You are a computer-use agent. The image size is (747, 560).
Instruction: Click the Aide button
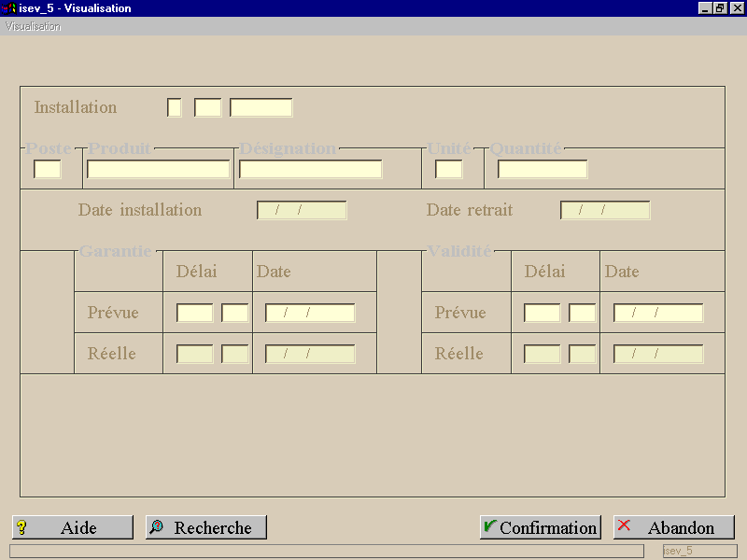pyautogui.click(x=73, y=527)
